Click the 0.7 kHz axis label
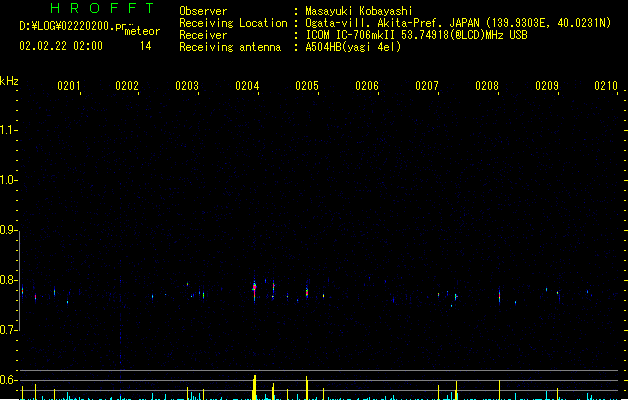Screen dimensions: 629x400 8,330
